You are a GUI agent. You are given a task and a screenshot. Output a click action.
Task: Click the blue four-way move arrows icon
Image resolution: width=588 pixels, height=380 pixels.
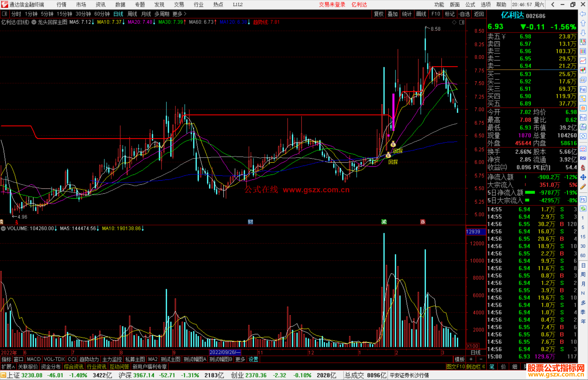[583, 177]
